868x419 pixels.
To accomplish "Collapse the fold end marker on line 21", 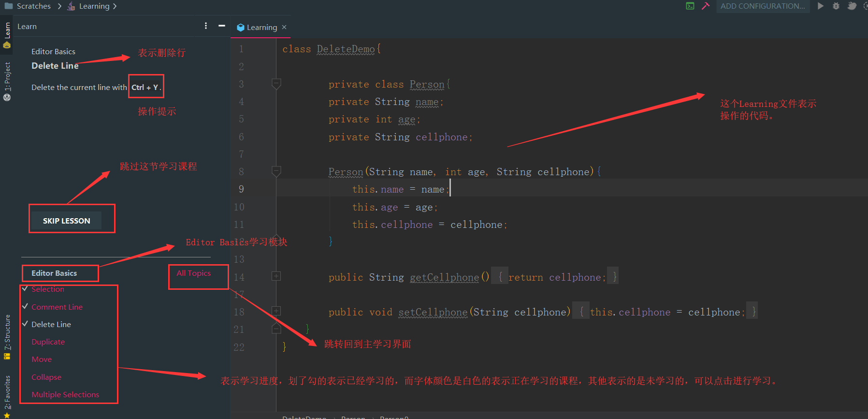I will [x=276, y=329].
